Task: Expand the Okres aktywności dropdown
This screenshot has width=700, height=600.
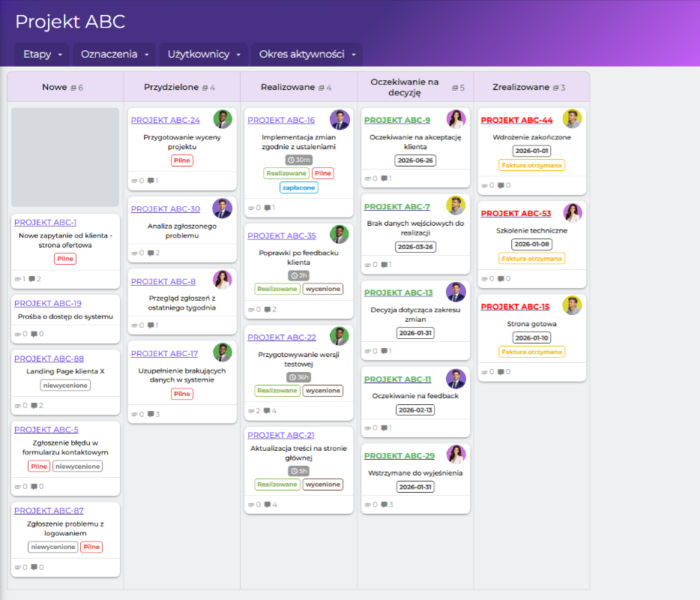Action: pyautogui.click(x=307, y=54)
